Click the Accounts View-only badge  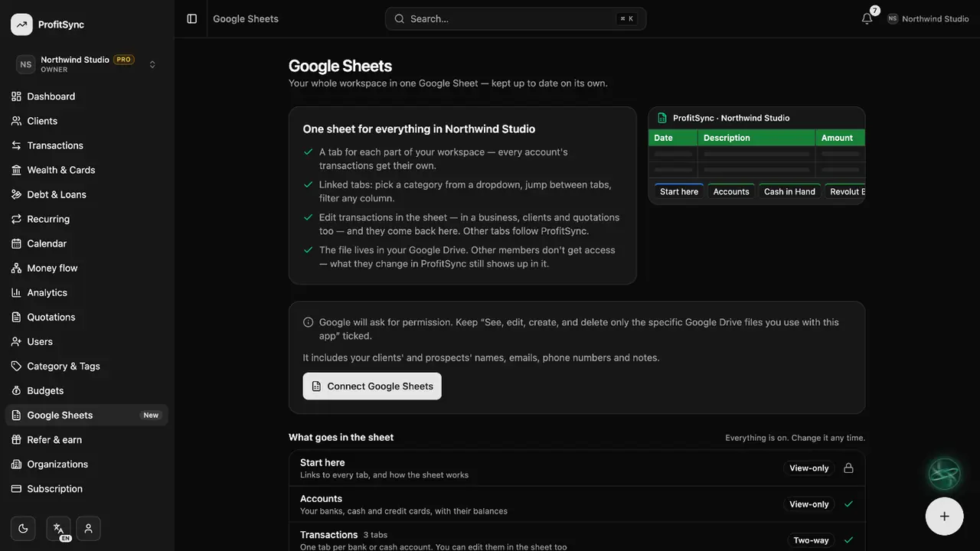[x=809, y=504]
